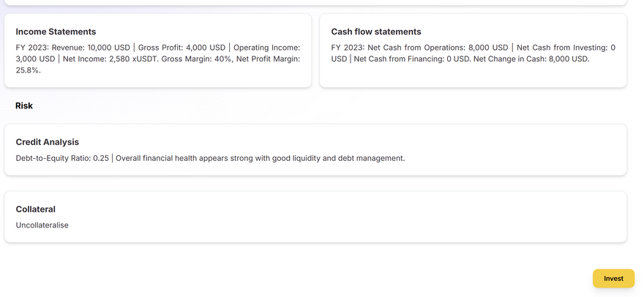Click the yellow Invest button

pyautogui.click(x=613, y=279)
